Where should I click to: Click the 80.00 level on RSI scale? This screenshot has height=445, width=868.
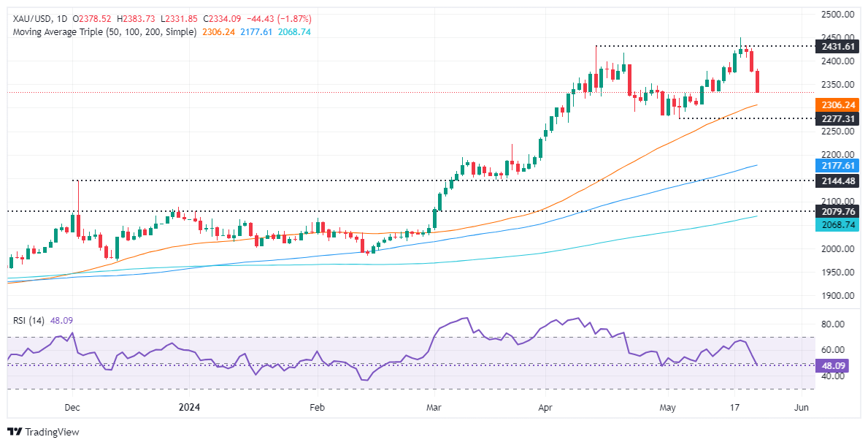tap(831, 324)
